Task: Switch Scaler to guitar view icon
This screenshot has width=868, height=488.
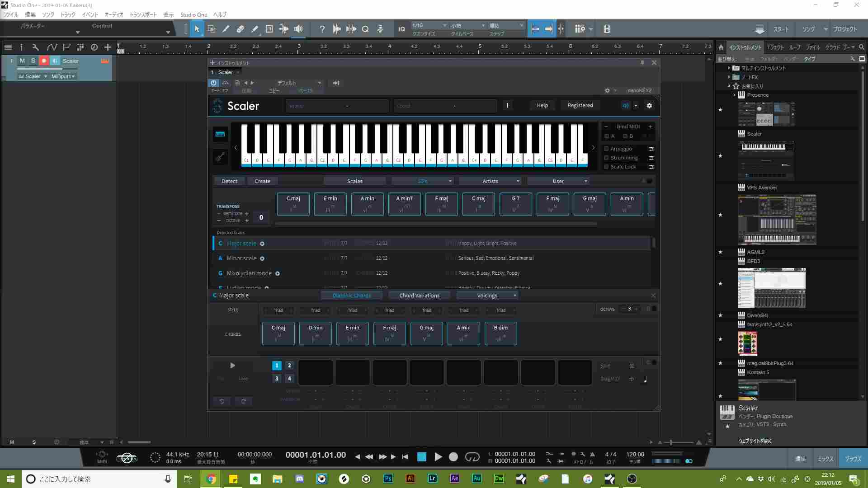Action: point(220,157)
